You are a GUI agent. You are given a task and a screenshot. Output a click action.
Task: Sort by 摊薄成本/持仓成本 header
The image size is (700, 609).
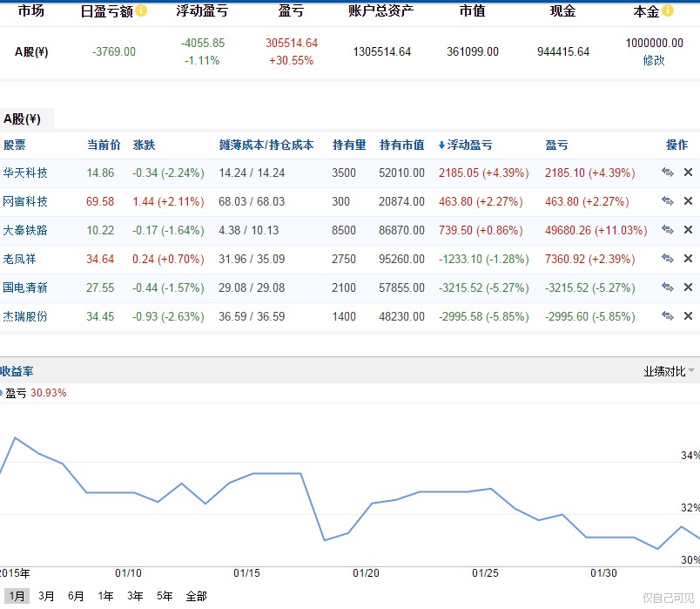pos(266,145)
